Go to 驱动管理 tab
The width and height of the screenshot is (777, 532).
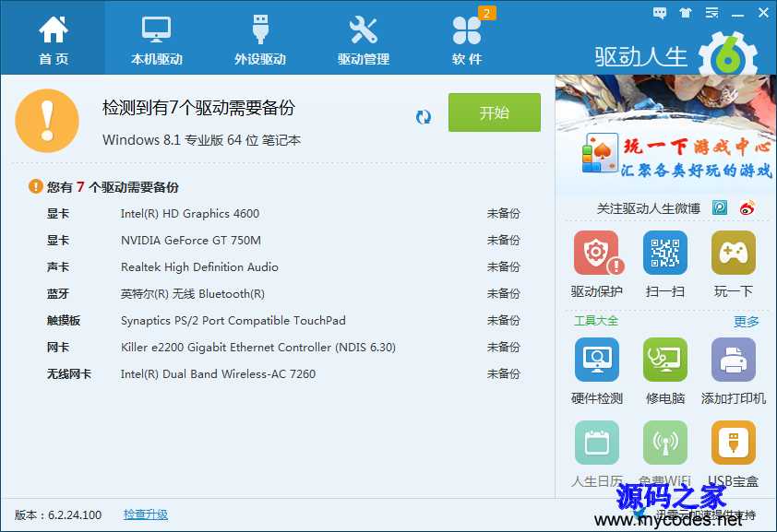[x=364, y=39]
